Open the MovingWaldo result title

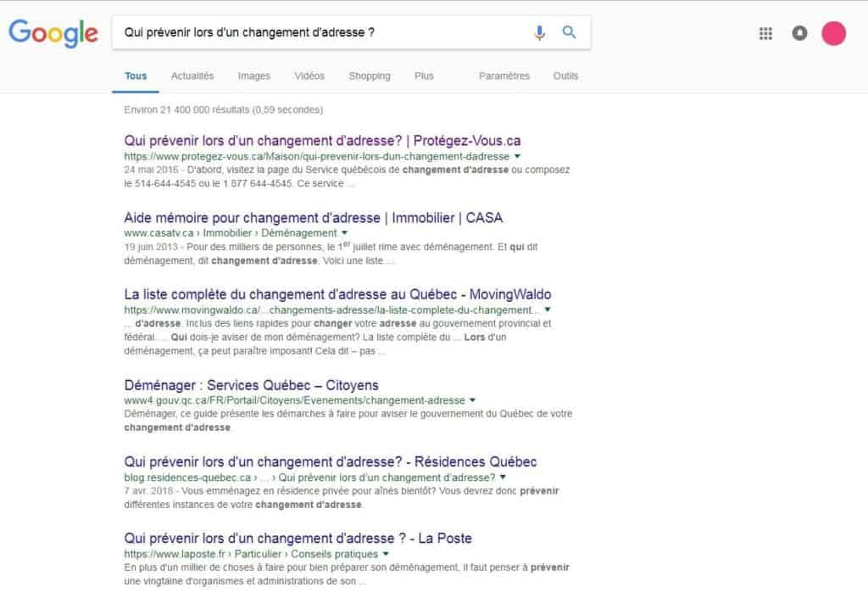[337, 294]
